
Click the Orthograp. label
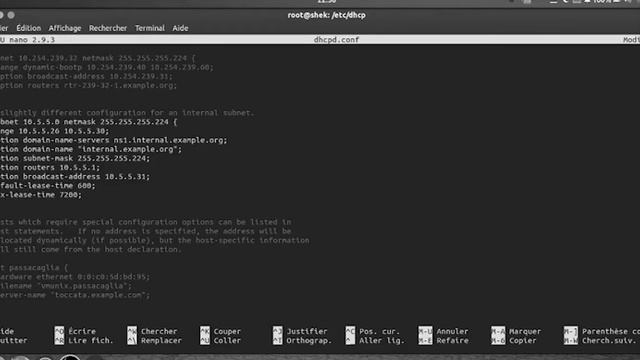pos(309,340)
